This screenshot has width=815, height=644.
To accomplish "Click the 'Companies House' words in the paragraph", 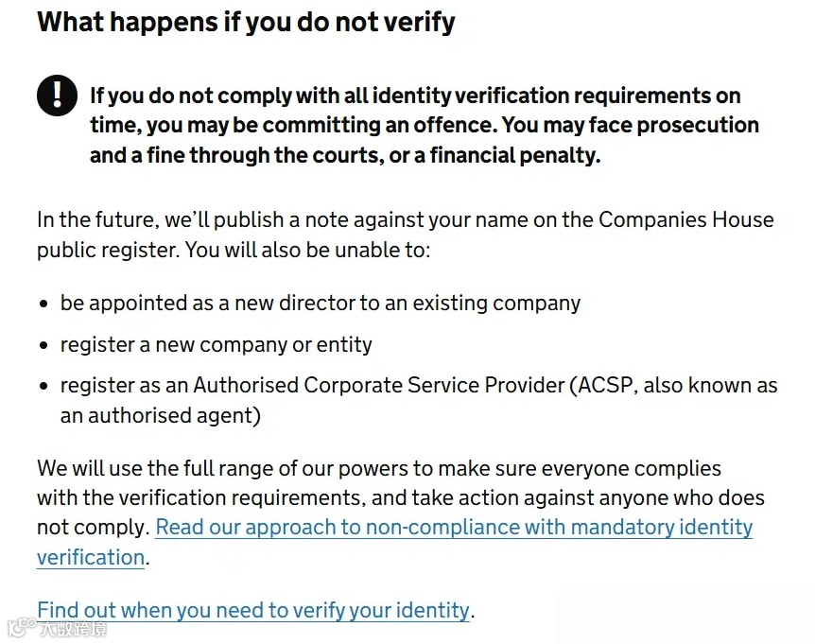I will [x=686, y=219].
